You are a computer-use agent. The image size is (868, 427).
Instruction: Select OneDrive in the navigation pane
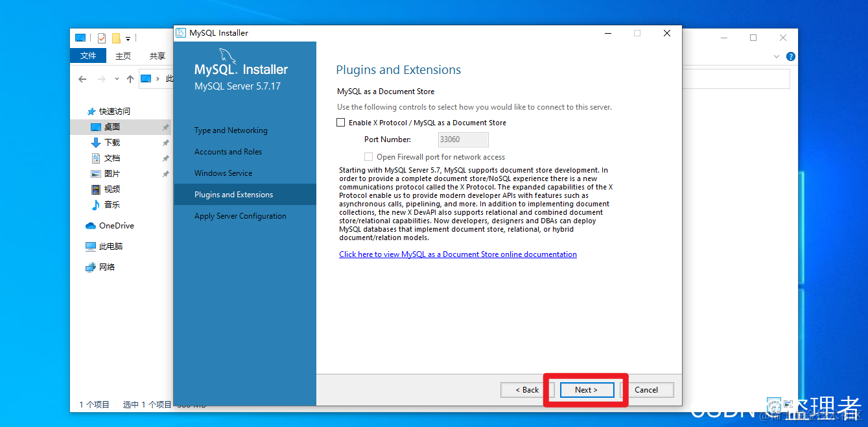[116, 226]
